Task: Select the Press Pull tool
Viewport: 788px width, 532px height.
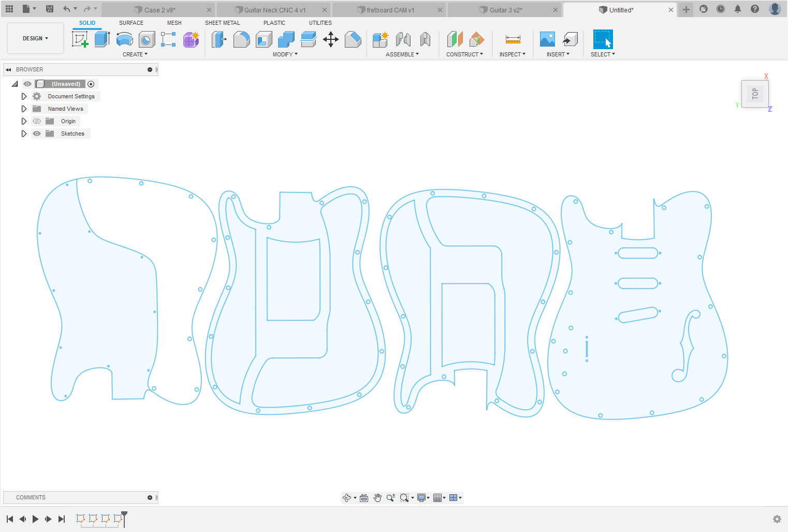Action: point(219,39)
